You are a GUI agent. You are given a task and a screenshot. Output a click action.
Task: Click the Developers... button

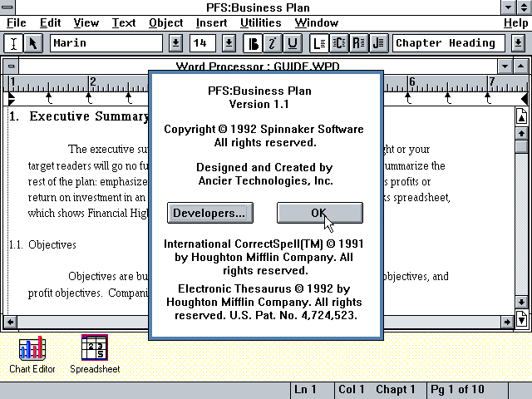[x=210, y=213]
